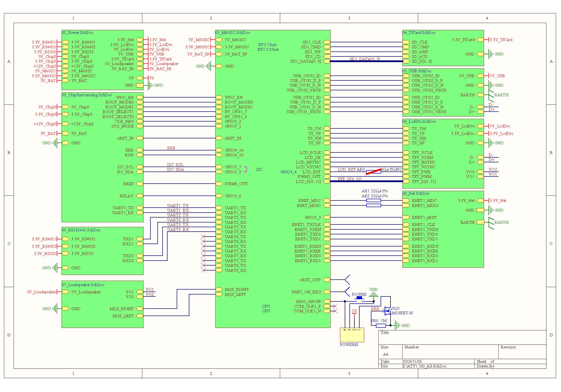Viewport: 561px width, 392px height.
Task: Click the POWER push button symbol
Action: pos(359,298)
